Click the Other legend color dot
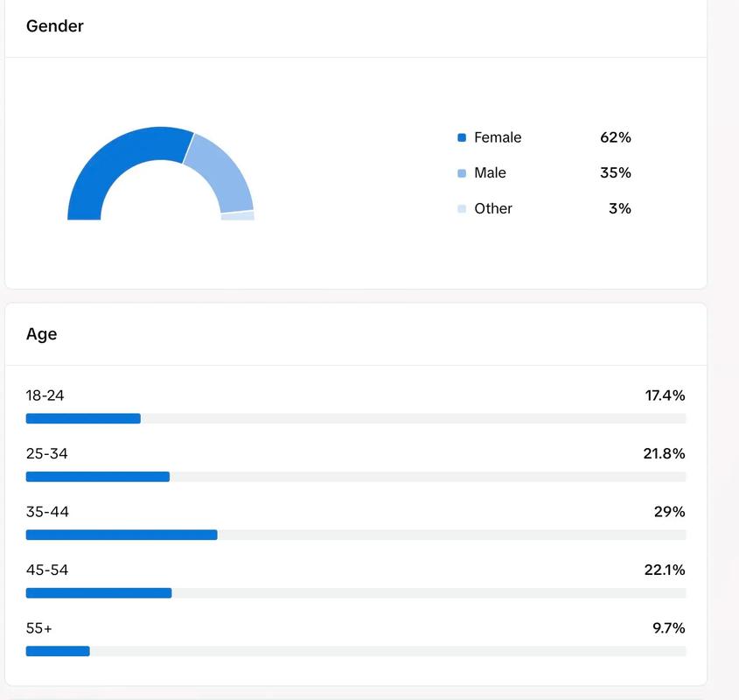Image resolution: width=739 pixels, height=700 pixels. click(462, 208)
